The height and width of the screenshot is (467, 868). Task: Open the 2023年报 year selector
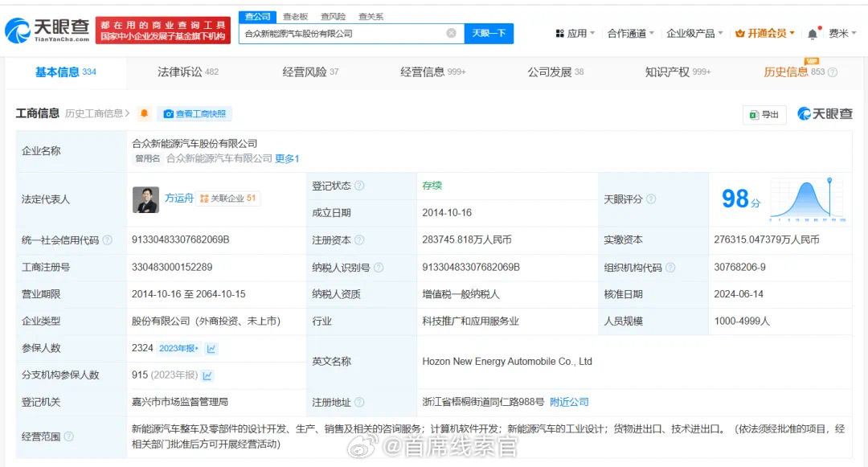(x=178, y=349)
